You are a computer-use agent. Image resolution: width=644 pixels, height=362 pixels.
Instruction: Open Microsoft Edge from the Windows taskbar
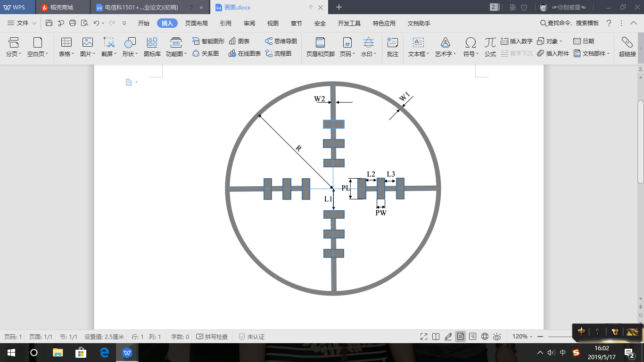104,353
